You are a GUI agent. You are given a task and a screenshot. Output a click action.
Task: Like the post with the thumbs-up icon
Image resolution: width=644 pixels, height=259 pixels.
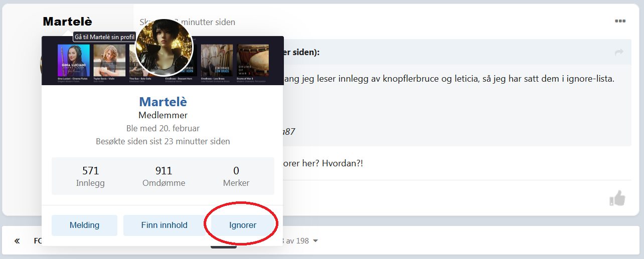point(617,198)
